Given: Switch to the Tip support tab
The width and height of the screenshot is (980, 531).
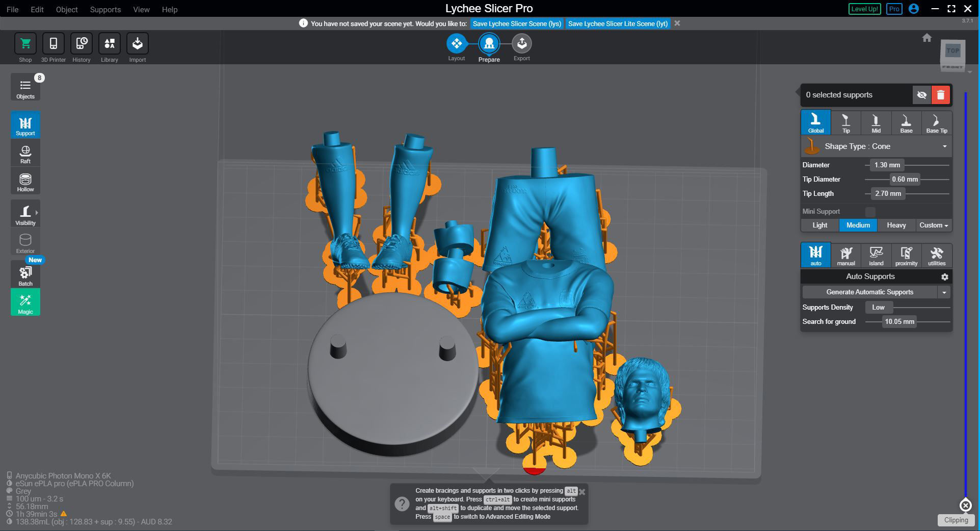Looking at the screenshot, I should 846,123.
